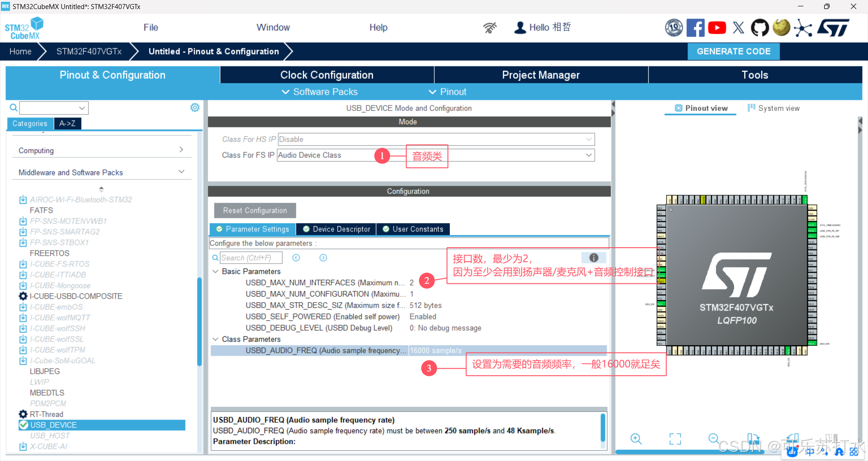The width and height of the screenshot is (868, 461).
Task: Click Reset Configuration button
Action: click(x=255, y=211)
